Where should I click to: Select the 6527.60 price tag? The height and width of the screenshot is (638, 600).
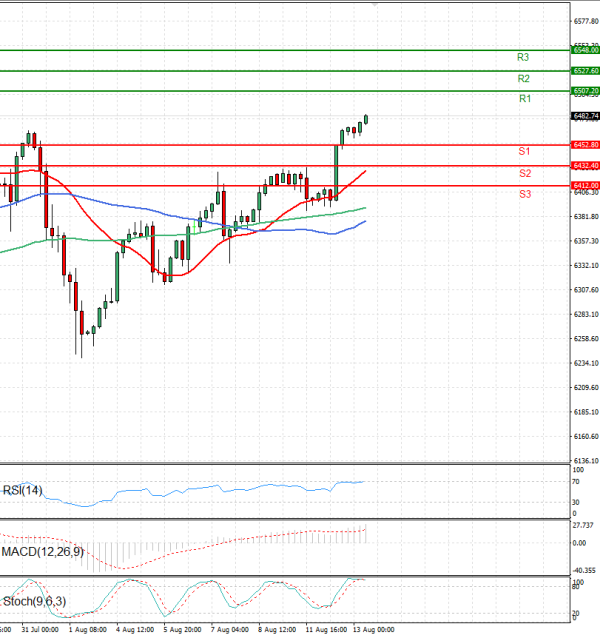tap(585, 71)
